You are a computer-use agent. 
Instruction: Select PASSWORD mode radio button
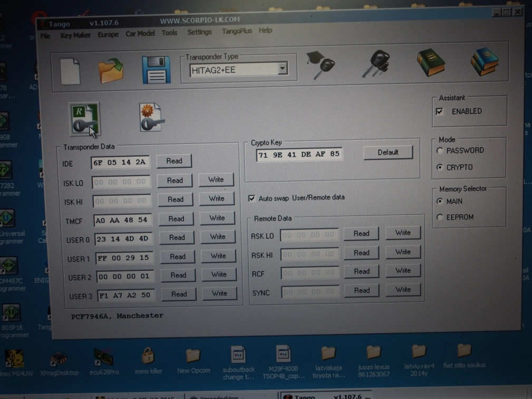(x=440, y=150)
